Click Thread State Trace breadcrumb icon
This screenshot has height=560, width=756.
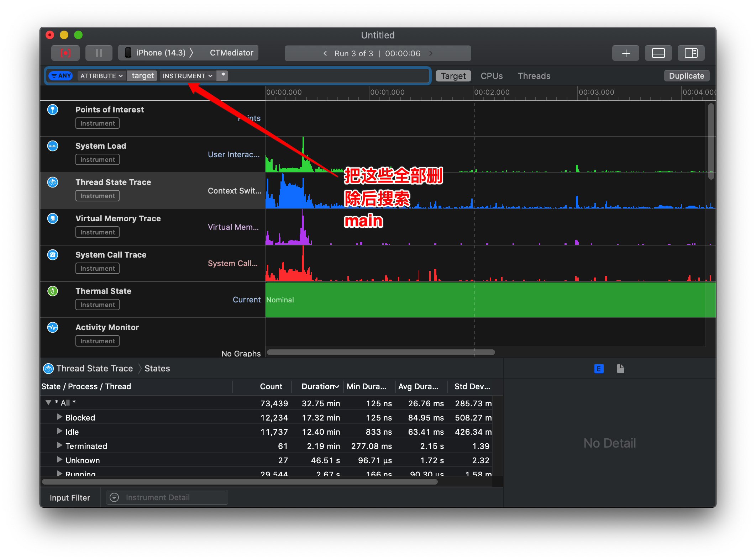click(48, 369)
